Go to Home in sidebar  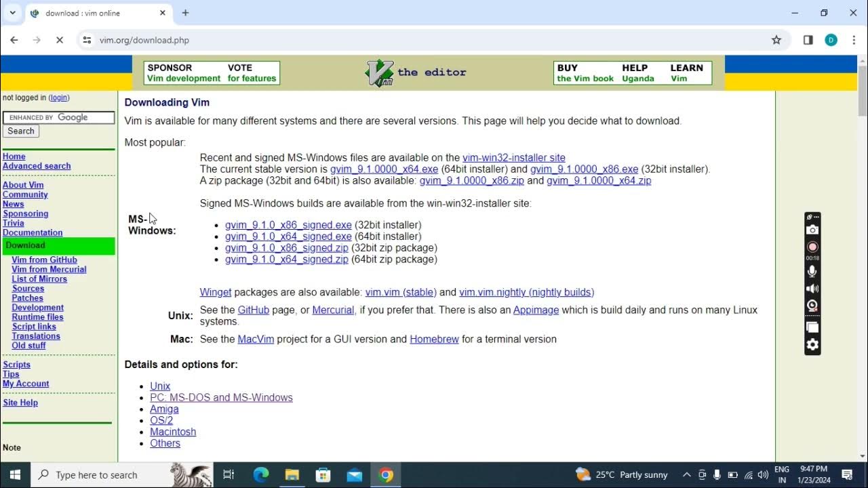coord(14,157)
